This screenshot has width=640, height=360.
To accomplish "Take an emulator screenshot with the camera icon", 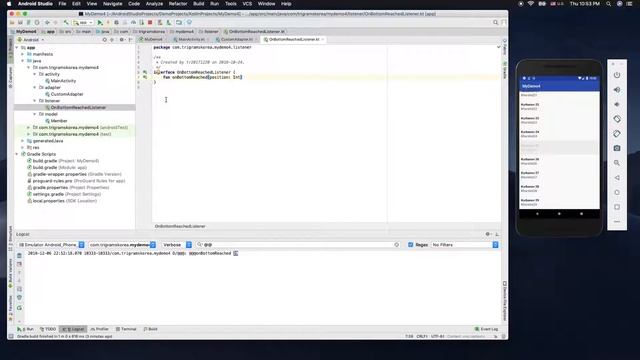I will point(617,148).
